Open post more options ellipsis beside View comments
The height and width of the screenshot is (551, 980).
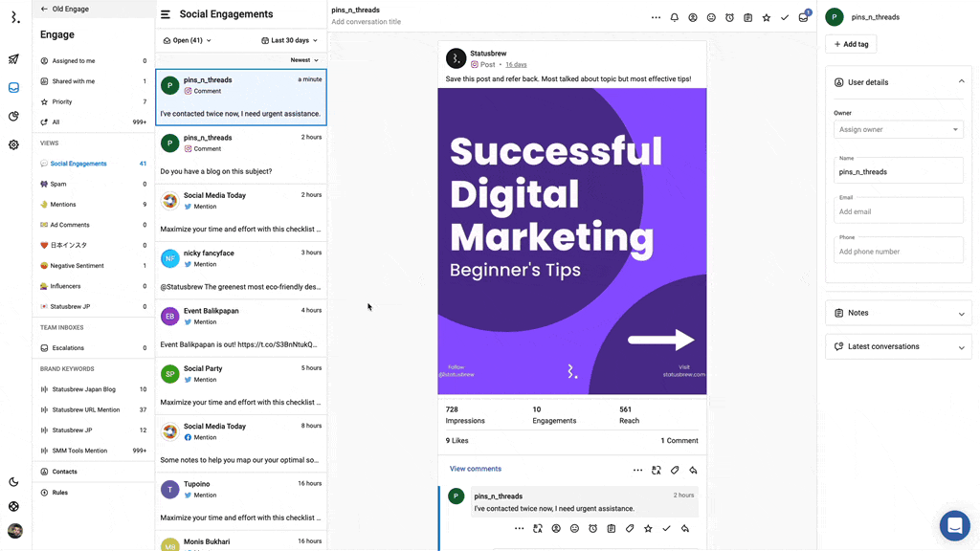(637, 471)
